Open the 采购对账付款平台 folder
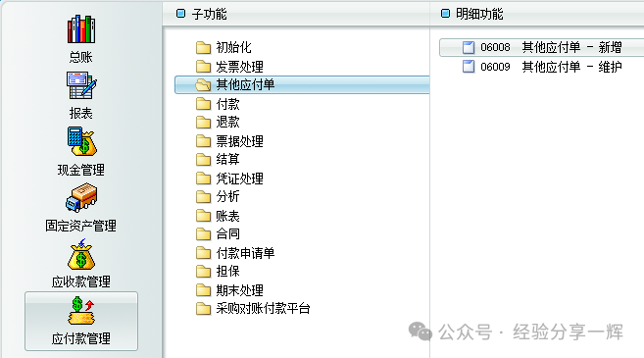 coord(253,308)
